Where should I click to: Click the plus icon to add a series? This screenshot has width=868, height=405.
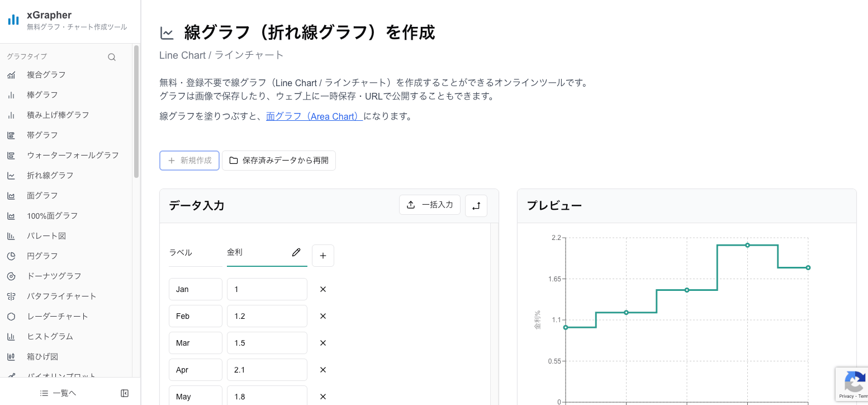point(322,255)
